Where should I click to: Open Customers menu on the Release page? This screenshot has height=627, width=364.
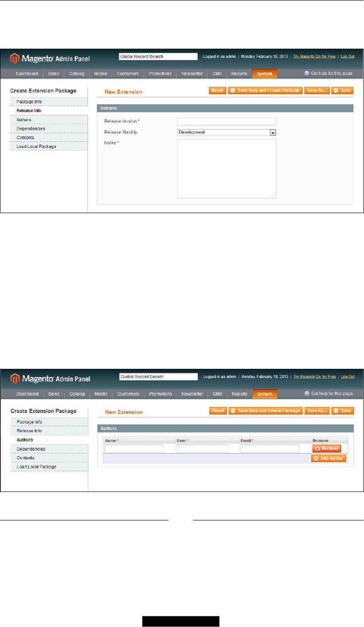(128, 73)
